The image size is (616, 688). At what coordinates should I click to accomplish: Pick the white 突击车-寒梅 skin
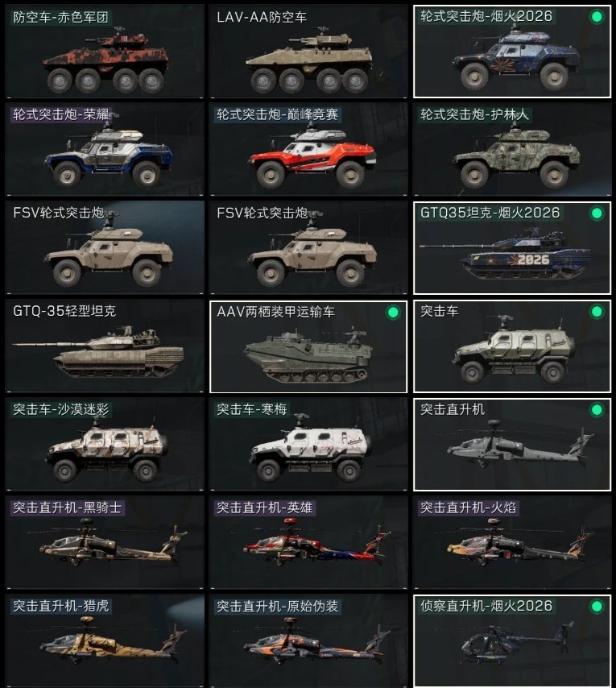[308, 444]
